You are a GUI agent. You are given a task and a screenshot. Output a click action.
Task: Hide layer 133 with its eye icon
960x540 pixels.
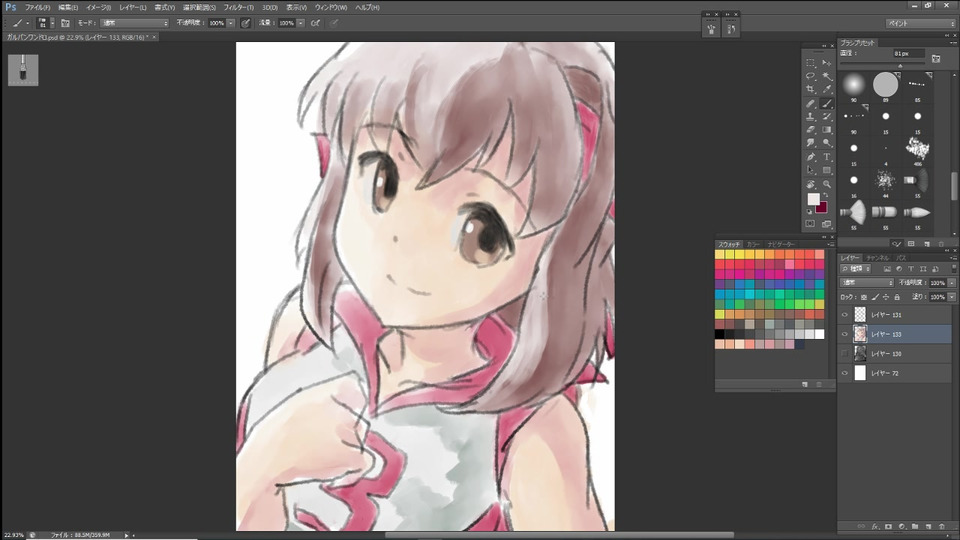click(x=845, y=334)
